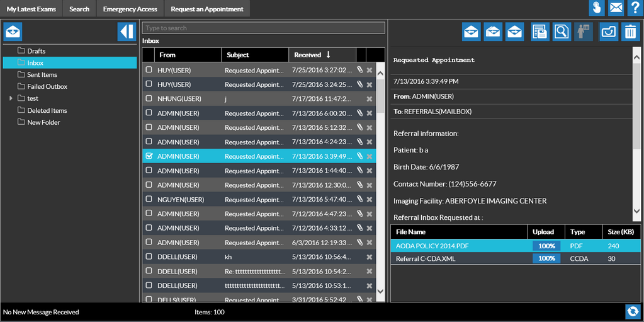Viewport: 644px width, 322px height.
Task: Forward the message with the right-arrow envelope
Action: pyautogui.click(x=515, y=32)
